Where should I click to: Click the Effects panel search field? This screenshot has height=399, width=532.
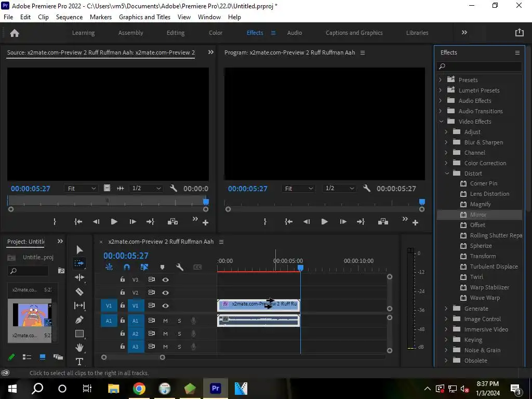[479, 66]
